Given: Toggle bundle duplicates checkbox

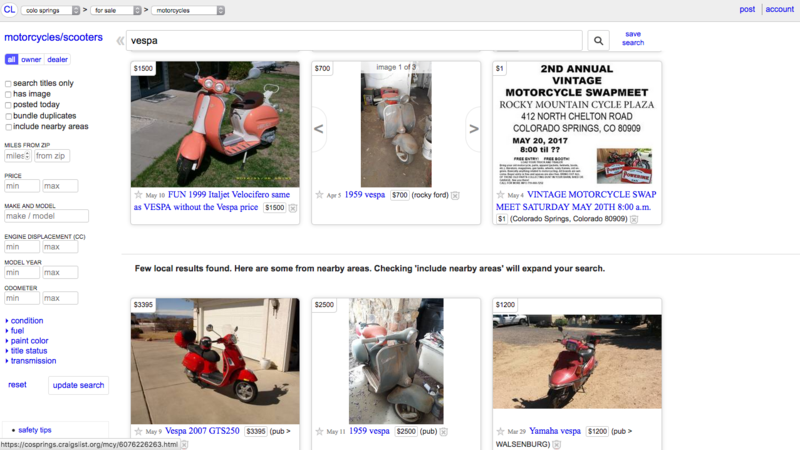Looking at the screenshot, I should point(8,116).
